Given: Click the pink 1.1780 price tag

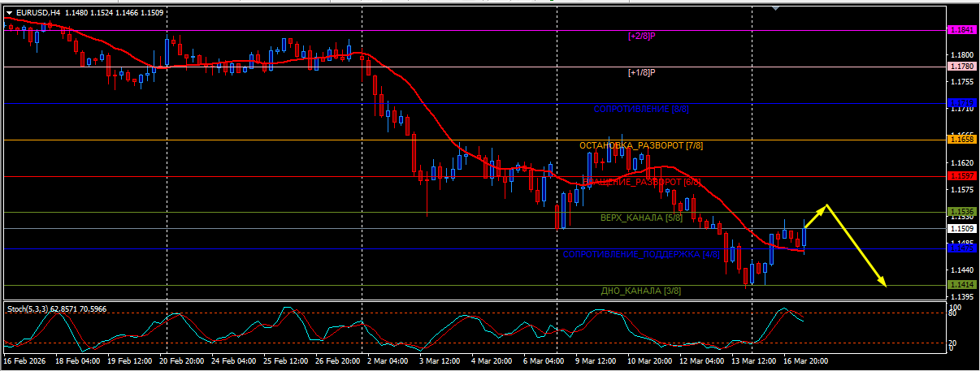Looking at the screenshot, I should (x=961, y=67).
